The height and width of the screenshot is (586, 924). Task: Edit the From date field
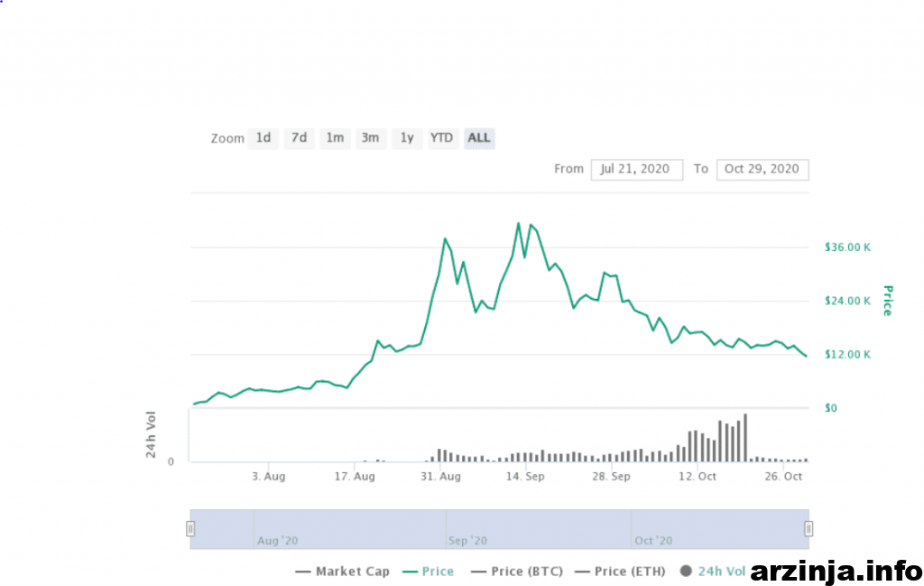click(x=636, y=169)
